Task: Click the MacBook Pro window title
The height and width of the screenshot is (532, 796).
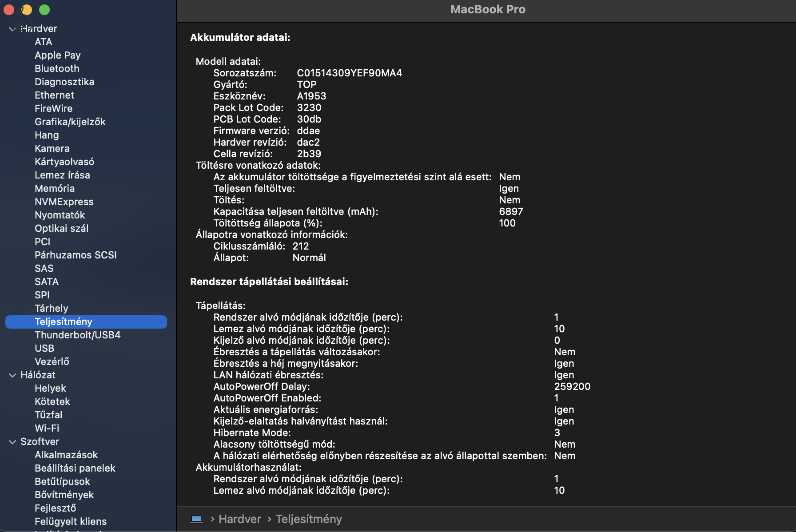Action: pos(488,9)
